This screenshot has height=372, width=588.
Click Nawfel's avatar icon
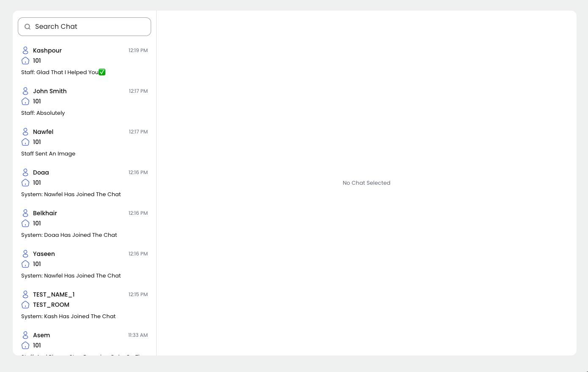[x=25, y=132]
